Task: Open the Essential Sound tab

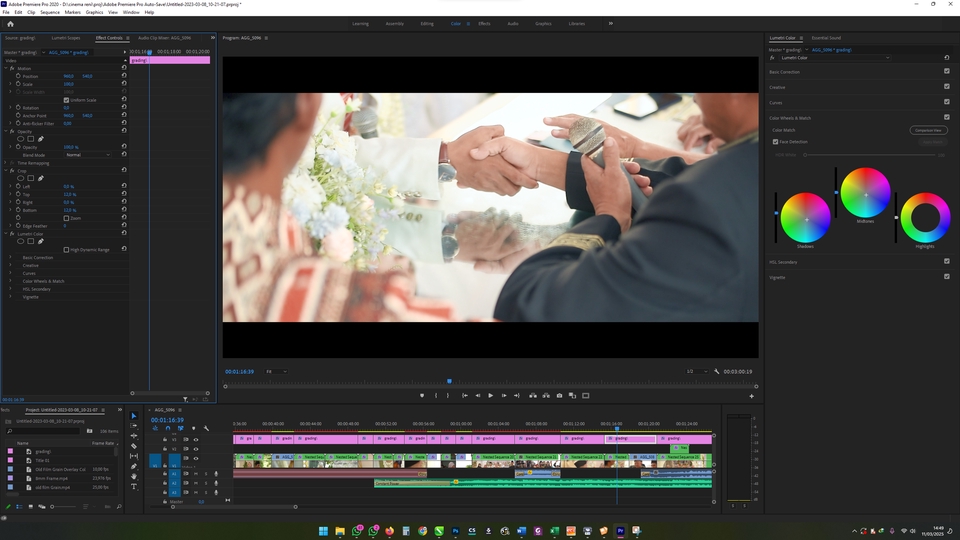Action: point(826,38)
